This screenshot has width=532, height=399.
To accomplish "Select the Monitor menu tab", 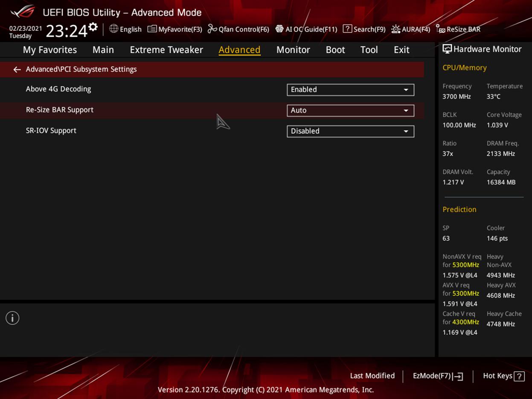I will pos(293,49).
